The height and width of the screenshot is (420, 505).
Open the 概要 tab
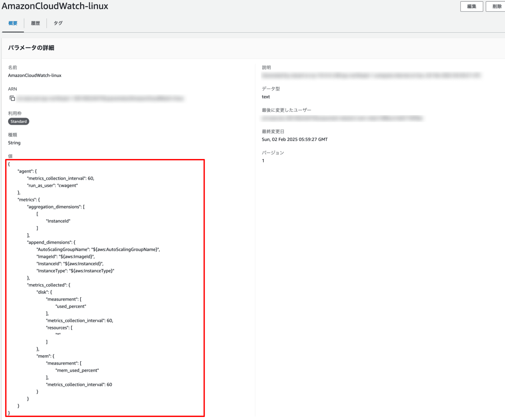click(13, 23)
